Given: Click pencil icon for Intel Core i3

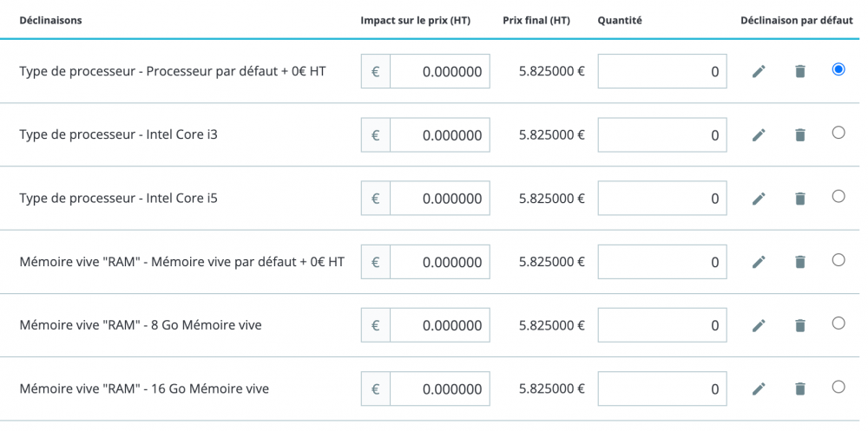Looking at the screenshot, I should coord(759,134).
